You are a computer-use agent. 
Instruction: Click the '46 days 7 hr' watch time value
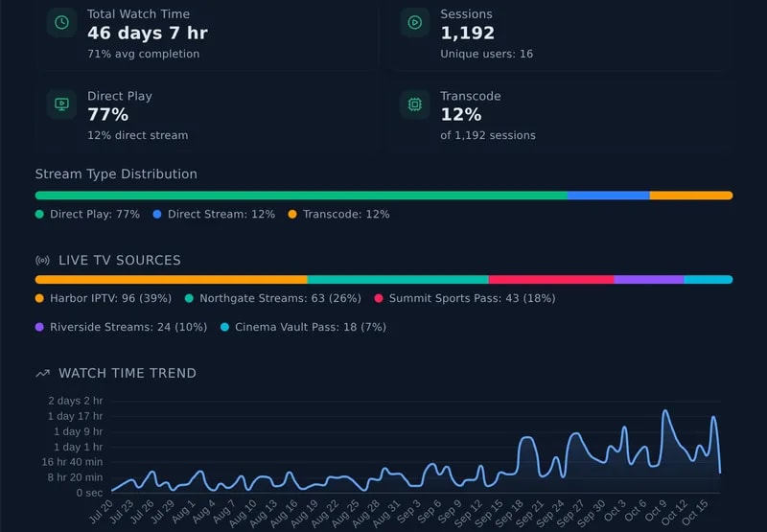tap(148, 34)
